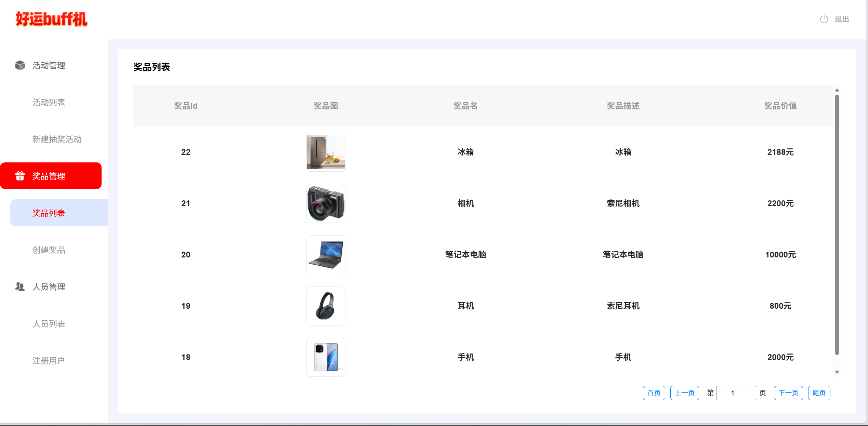Screen dimensions: 868x426
Task: Click the cube icon beside 活动管理
Action: [x=20, y=65]
